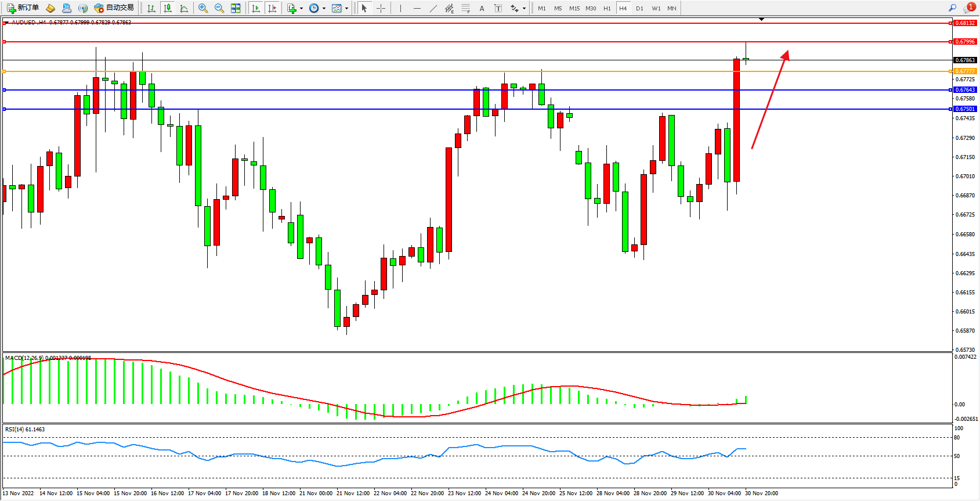Toggle the AutoTrading (自动交易) button
This screenshot has height=501, width=980.
click(x=114, y=8)
